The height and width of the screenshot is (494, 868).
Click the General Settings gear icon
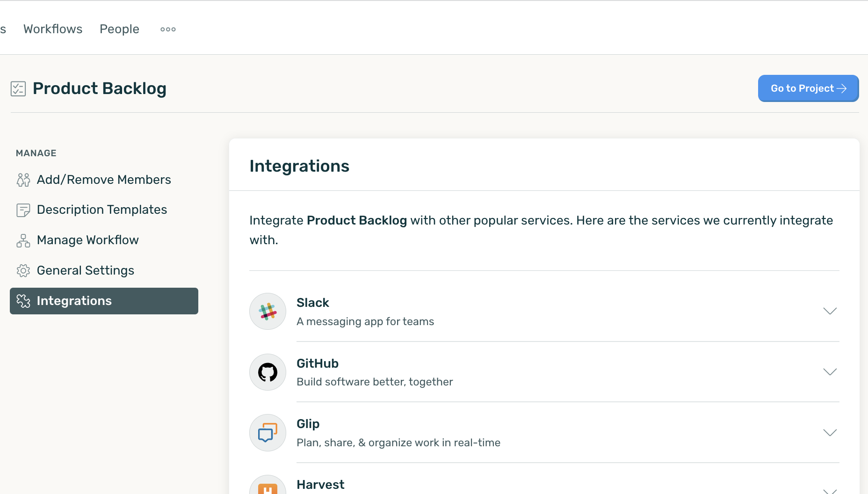pyautogui.click(x=23, y=271)
